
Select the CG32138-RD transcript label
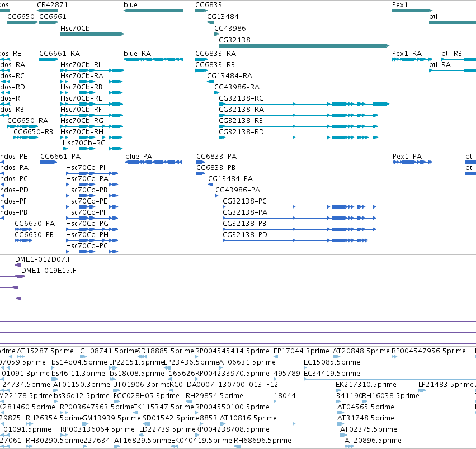(241, 132)
